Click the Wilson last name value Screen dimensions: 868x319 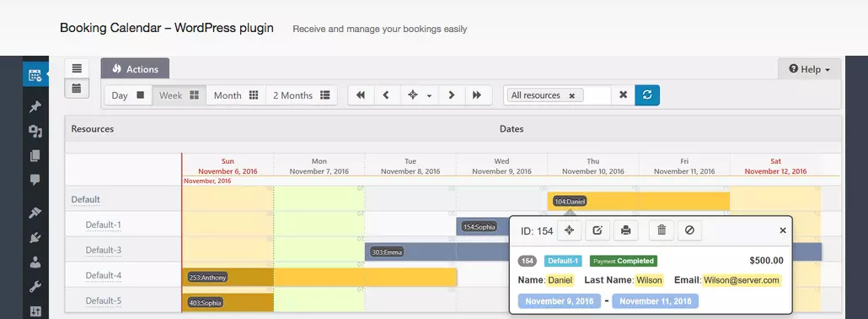650,280
